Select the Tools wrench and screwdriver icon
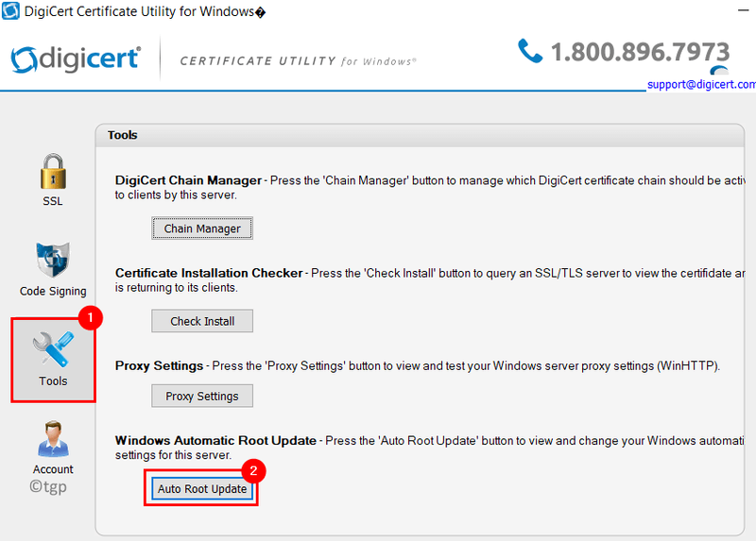Viewport: 756px width, 541px height. point(53,348)
